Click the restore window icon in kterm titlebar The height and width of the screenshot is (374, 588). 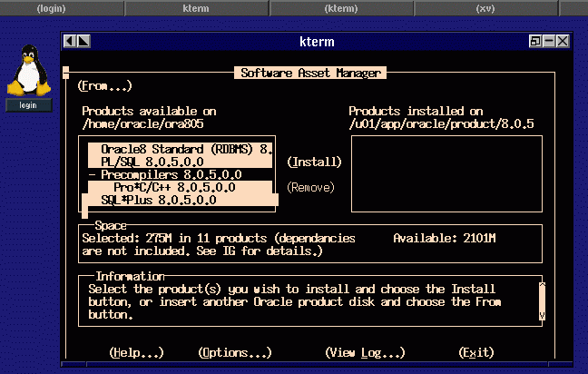(535, 41)
